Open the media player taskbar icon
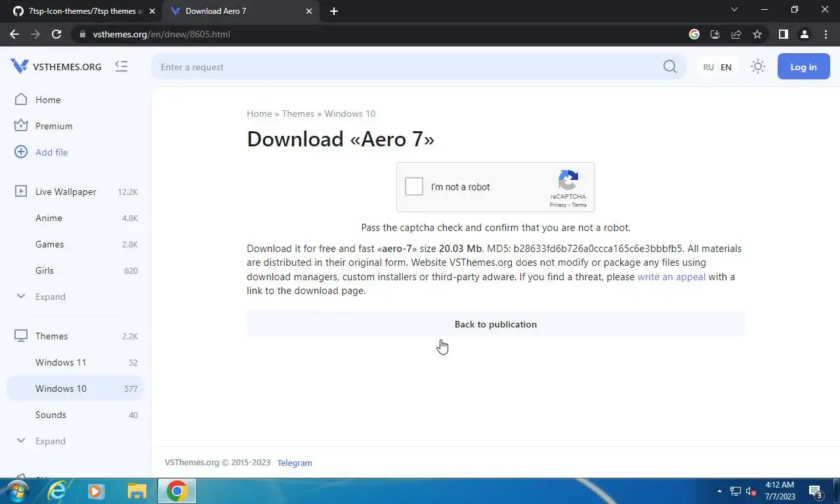Screen dimensions: 840x504 (x=96, y=491)
